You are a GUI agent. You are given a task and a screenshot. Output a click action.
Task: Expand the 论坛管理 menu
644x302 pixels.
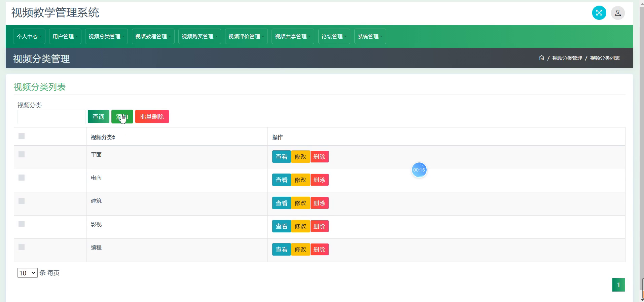[334, 36]
